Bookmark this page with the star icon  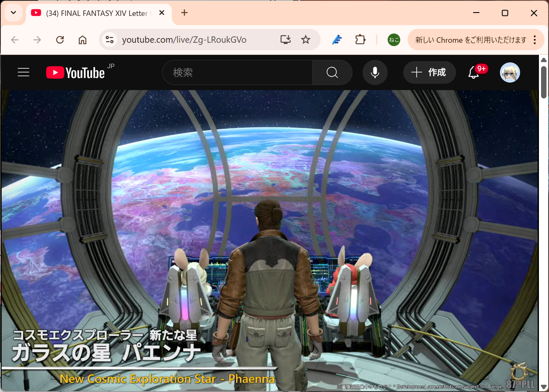[x=306, y=40]
